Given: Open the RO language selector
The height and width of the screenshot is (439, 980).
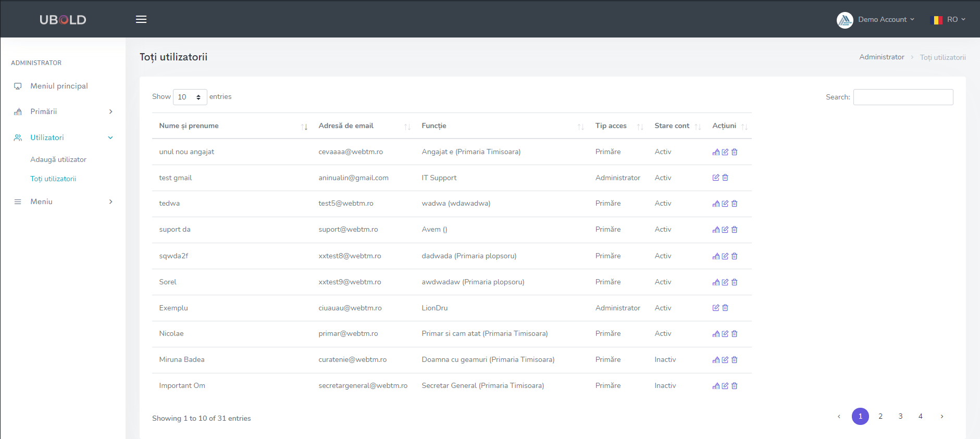Looking at the screenshot, I should pos(948,20).
